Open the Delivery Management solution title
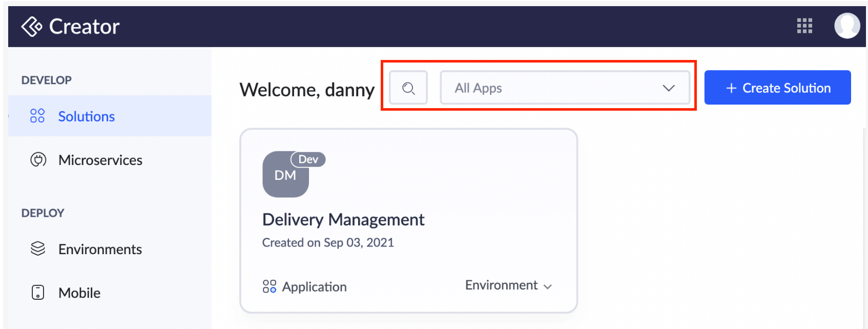The height and width of the screenshot is (329, 868). point(343,219)
